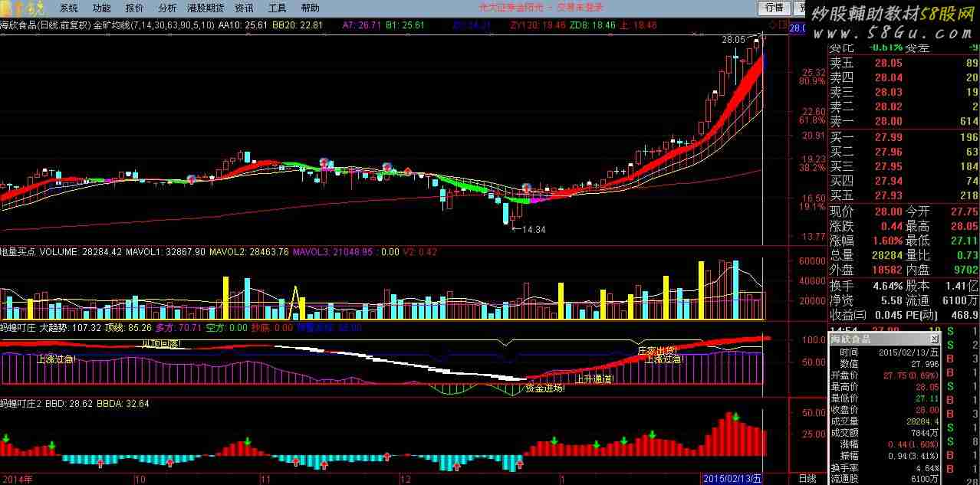Screen dimensions: 980x485
Task: Click the 资金进场! signal label
Action: (x=545, y=388)
